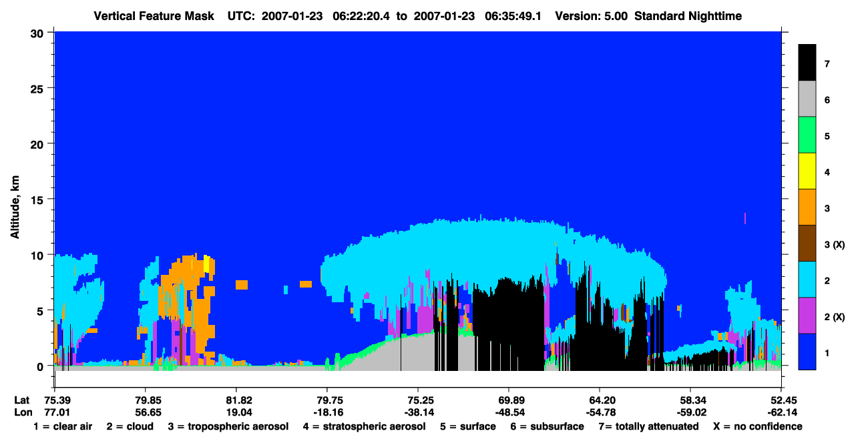Click the '5 = surface' key text
868x445 pixels.
click(x=467, y=426)
